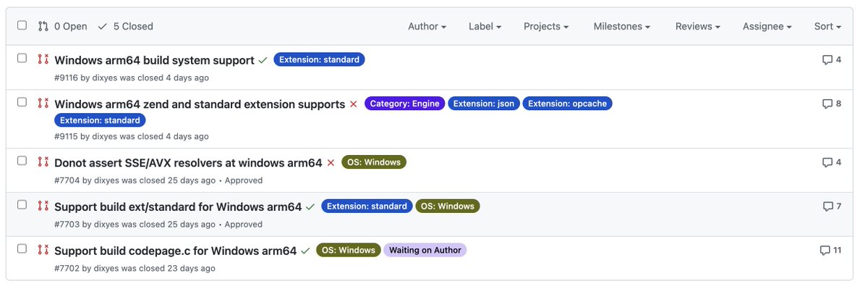Click the purple Category: Engine label
The height and width of the screenshot is (289, 868).
[x=405, y=104]
